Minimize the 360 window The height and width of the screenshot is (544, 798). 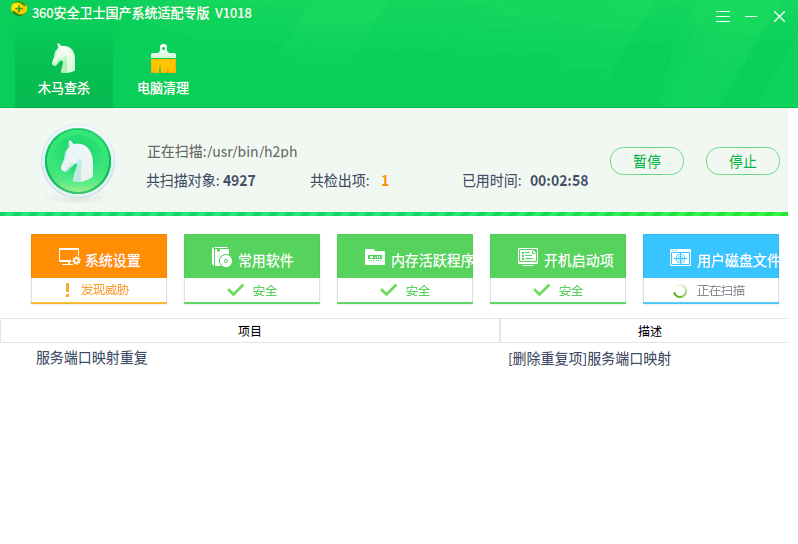pos(751,17)
